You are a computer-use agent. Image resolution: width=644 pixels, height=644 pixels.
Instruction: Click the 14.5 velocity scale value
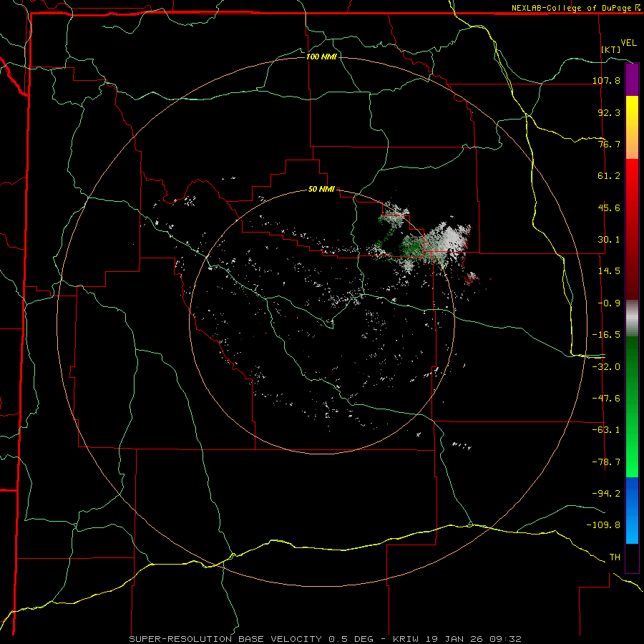pyautogui.click(x=609, y=271)
